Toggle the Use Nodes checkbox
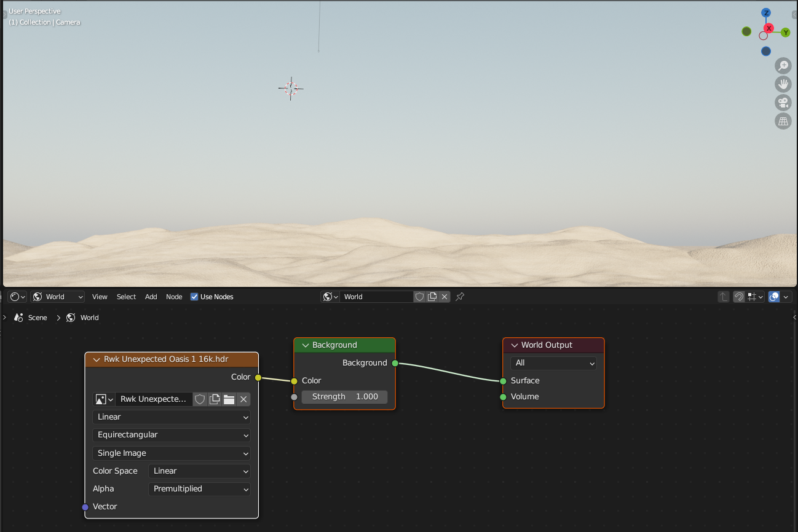Viewport: 798px width, 532px height. point(194,297)
